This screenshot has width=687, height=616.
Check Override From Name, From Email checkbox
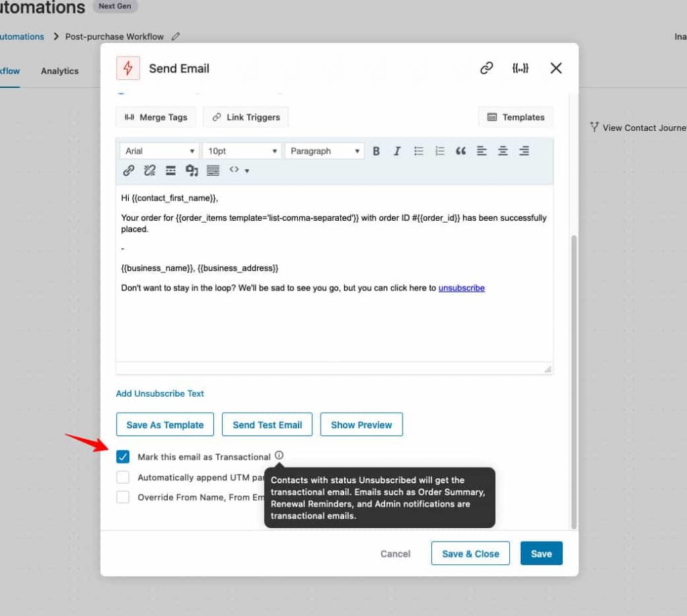(123, 497)
